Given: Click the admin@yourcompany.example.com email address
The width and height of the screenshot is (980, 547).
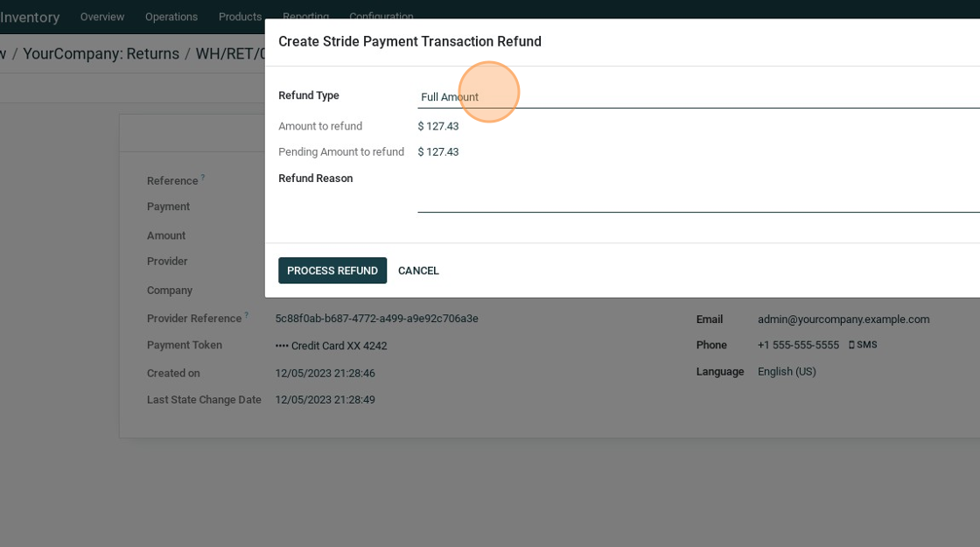Looking at the screenshot, I should pyautogui.click(x=843, y=319).
